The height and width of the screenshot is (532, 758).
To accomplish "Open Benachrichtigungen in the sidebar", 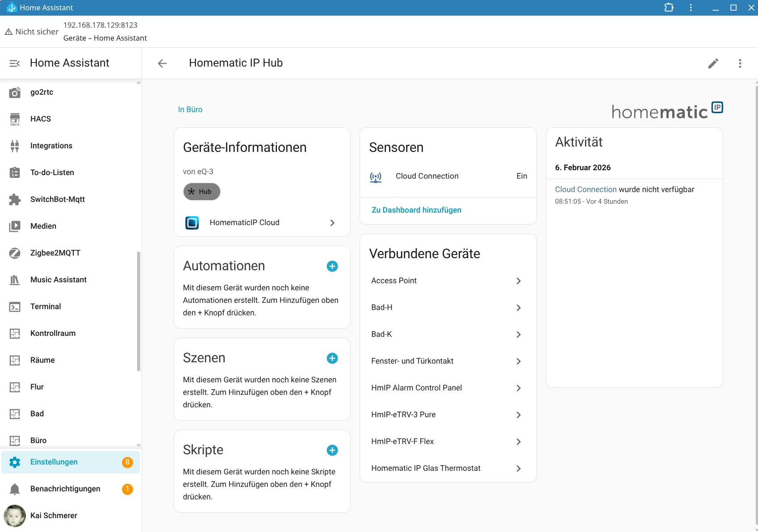I will (65, 489).
